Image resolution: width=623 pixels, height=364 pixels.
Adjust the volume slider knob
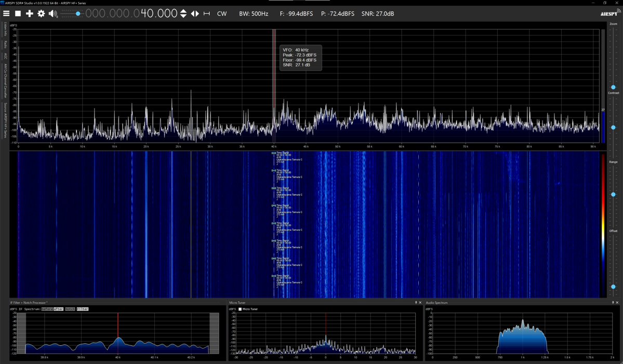(78, 14)
